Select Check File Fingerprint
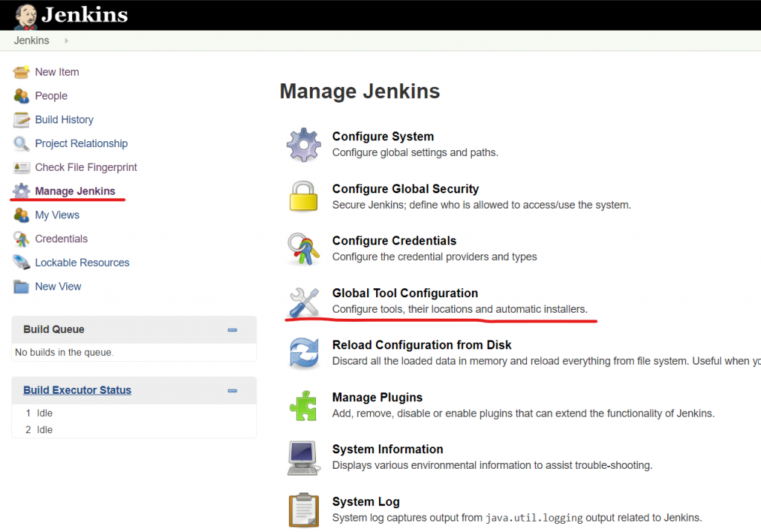This screenshot has width=761, height=532. [86, 167]
